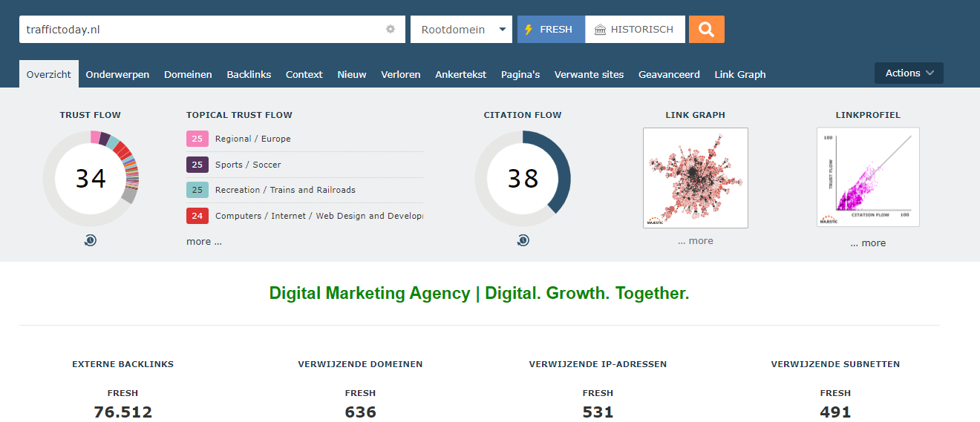980x422 pixels.
Task: Click the orange magnifier search button
Action: [706, 30]
